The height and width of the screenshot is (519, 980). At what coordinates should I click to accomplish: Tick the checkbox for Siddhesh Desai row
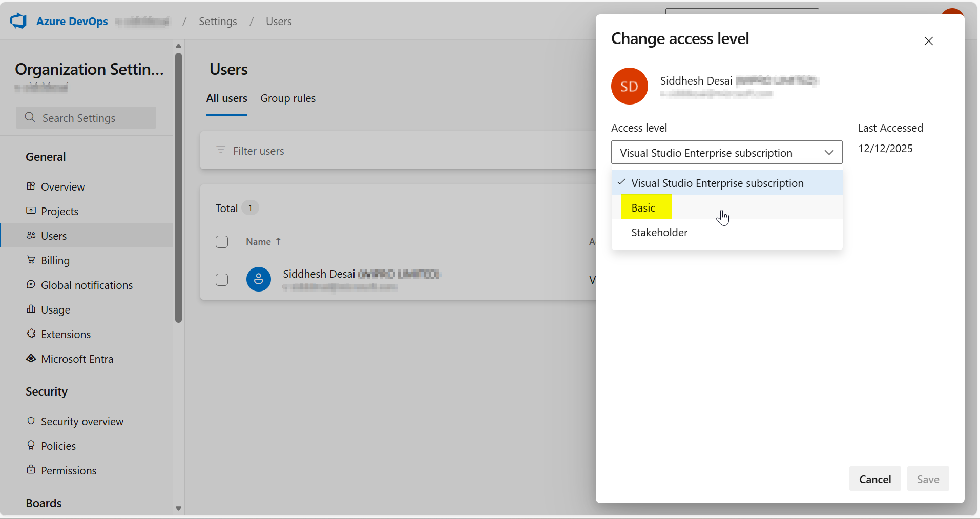[x=222, y=280]
